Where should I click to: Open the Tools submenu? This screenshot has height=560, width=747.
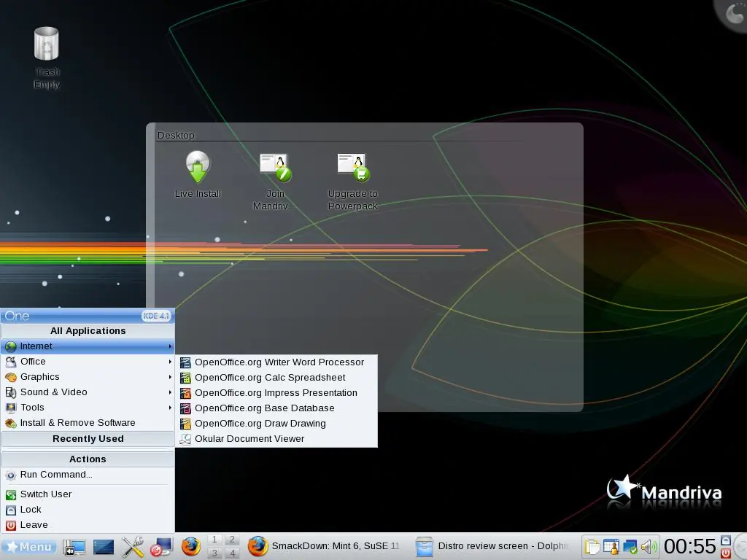[88, 407]
